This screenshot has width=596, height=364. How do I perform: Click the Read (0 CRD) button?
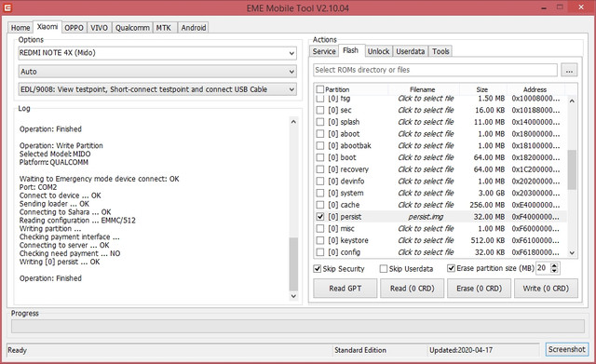click(412, 289)
